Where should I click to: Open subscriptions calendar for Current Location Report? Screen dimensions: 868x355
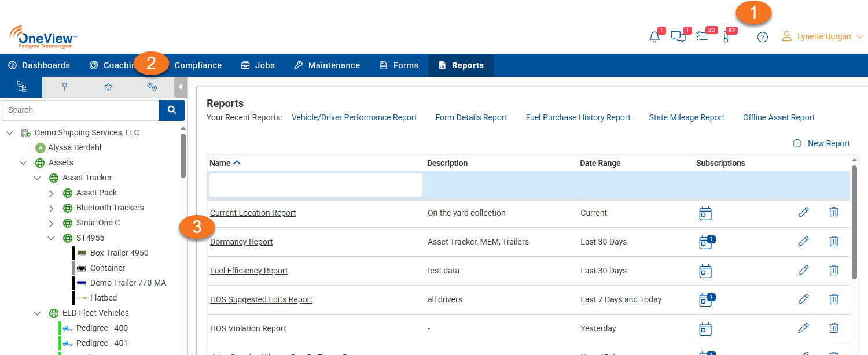click(705, 213)
